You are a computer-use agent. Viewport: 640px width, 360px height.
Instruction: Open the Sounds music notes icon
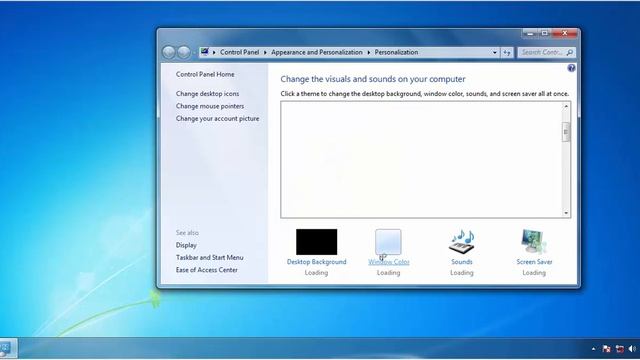[462, 242]
